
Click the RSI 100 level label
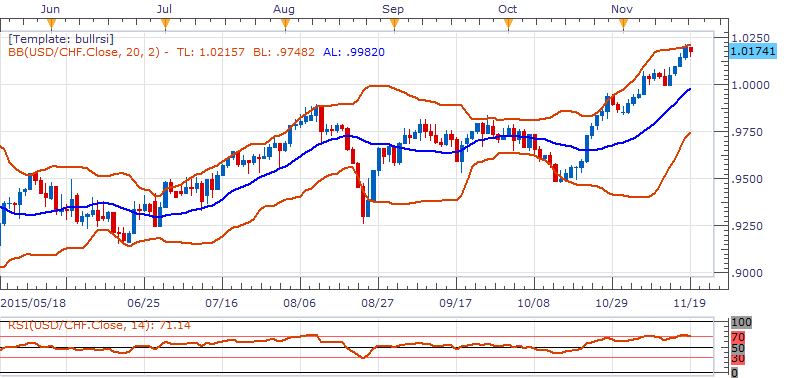click(x=741, y=323)
